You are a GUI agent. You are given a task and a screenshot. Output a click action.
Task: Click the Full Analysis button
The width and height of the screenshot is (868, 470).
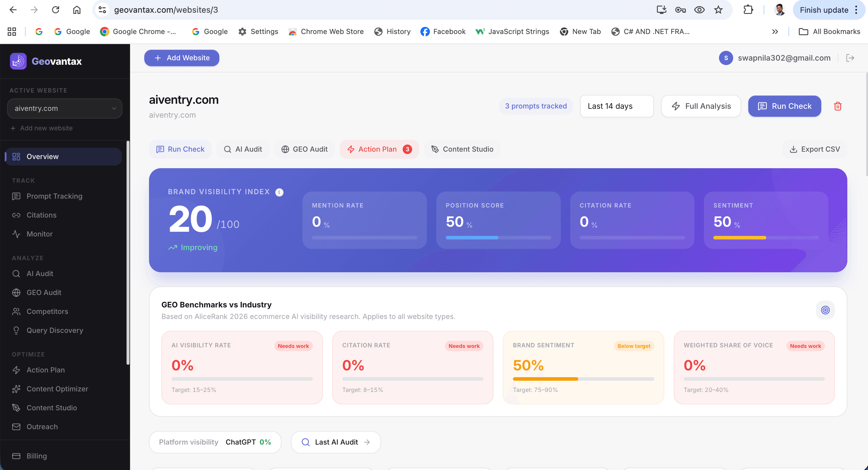tap(701, 106)
